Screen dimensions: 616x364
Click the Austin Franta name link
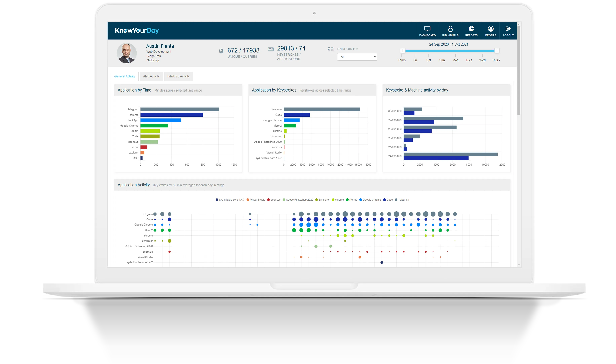[x=160, y=46]
